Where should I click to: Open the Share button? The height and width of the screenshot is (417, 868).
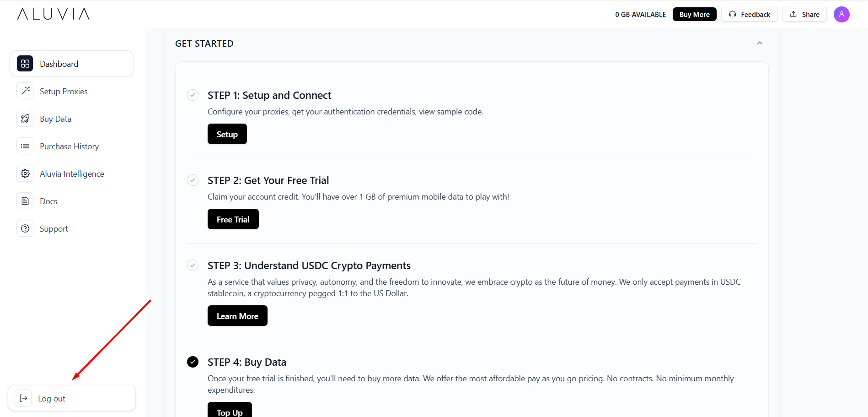tap(804, 14)
